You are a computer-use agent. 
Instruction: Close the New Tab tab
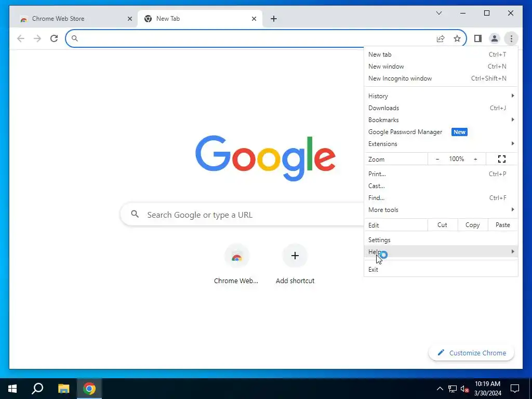click(254, 19)
